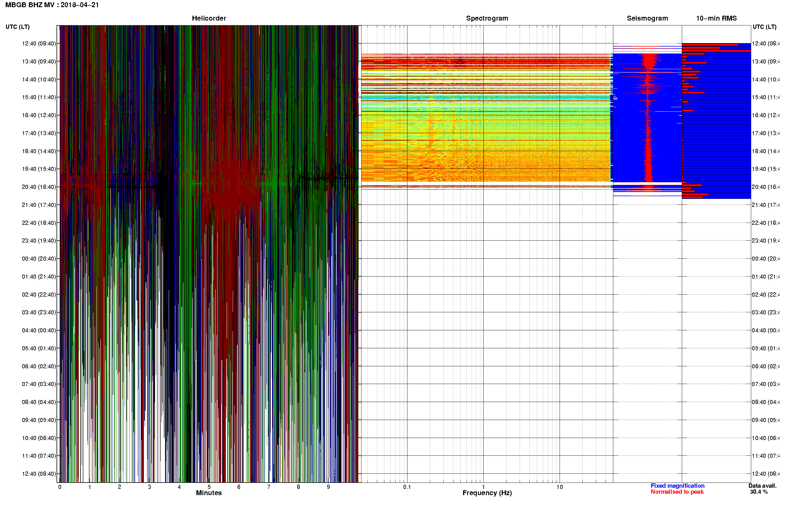Click minute tick '5' under the helicorder
The width and height of the screenshot is (812, 508).
[x=209, y=487]
